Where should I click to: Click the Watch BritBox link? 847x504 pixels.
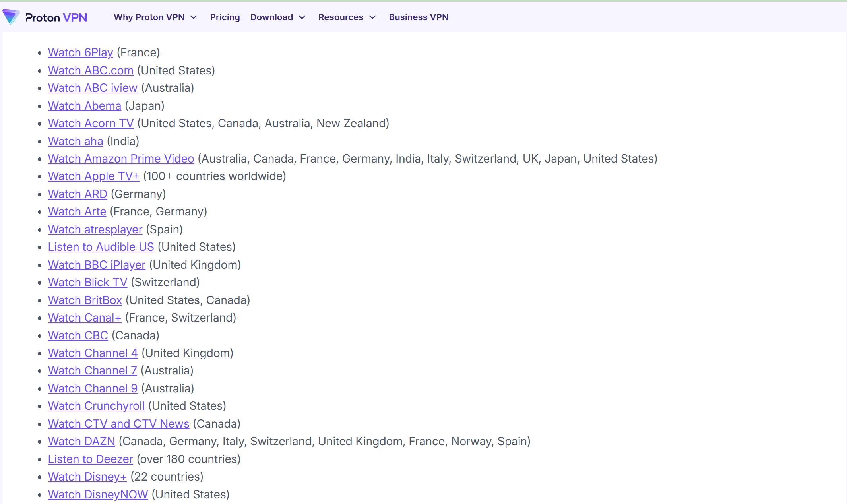tap(85, 300)
